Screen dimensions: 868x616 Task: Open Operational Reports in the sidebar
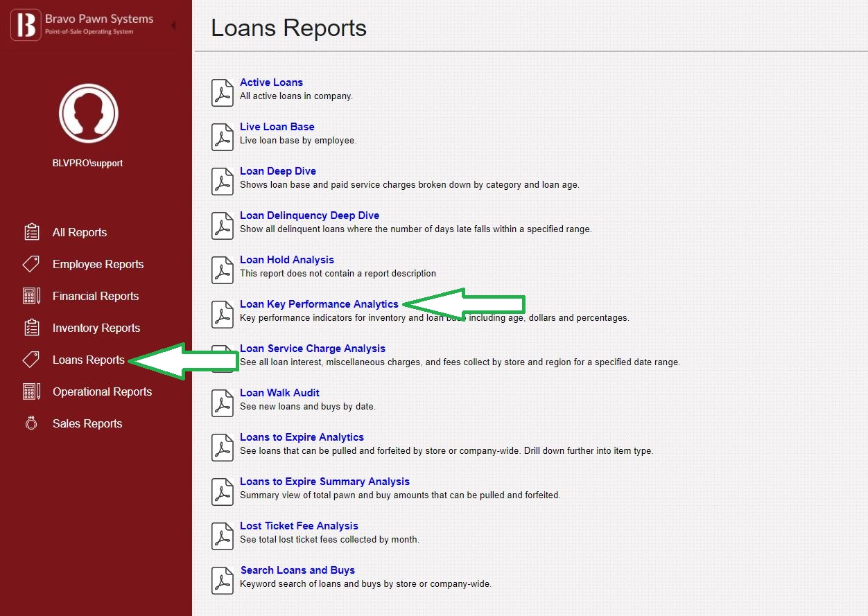tap(102, 391)
